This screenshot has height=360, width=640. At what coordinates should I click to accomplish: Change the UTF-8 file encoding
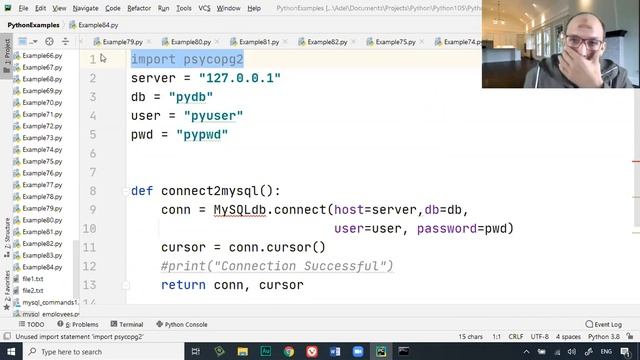point(540,336)
